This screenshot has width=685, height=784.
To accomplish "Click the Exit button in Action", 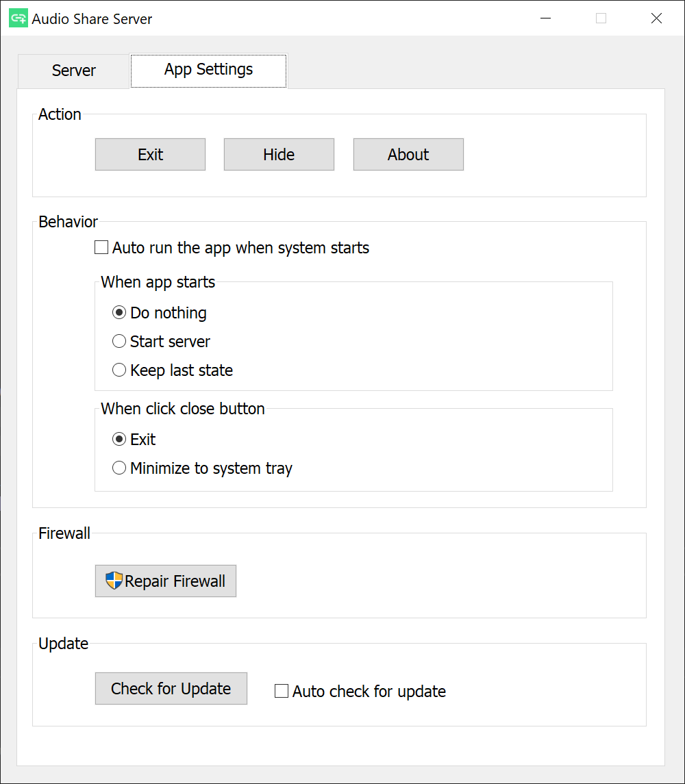I will pyautogui.click(x=150, y=155).
